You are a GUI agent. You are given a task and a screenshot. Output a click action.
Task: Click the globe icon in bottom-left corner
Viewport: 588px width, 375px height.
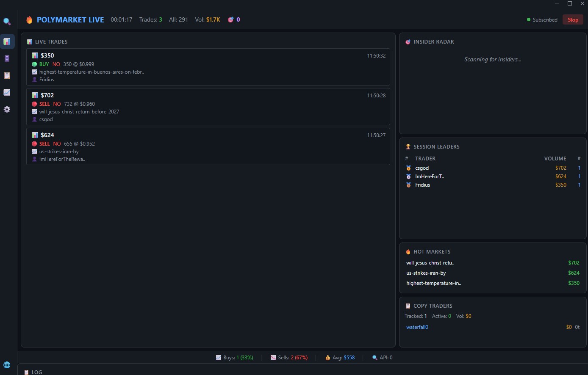coord(7,365)
